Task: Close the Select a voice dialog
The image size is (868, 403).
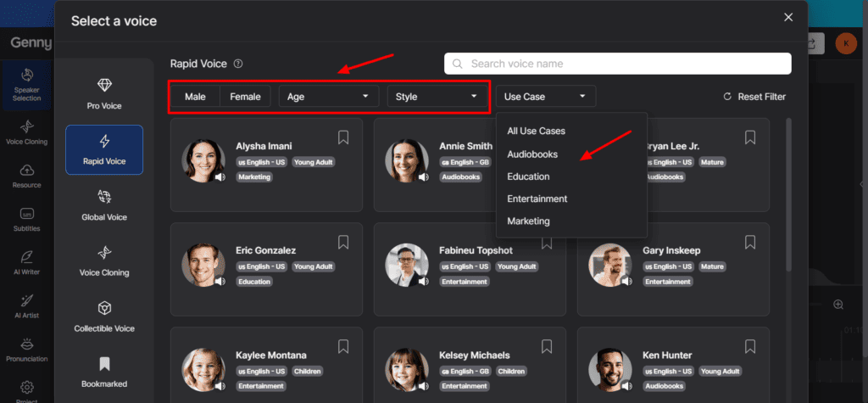Action: (788, 17)
